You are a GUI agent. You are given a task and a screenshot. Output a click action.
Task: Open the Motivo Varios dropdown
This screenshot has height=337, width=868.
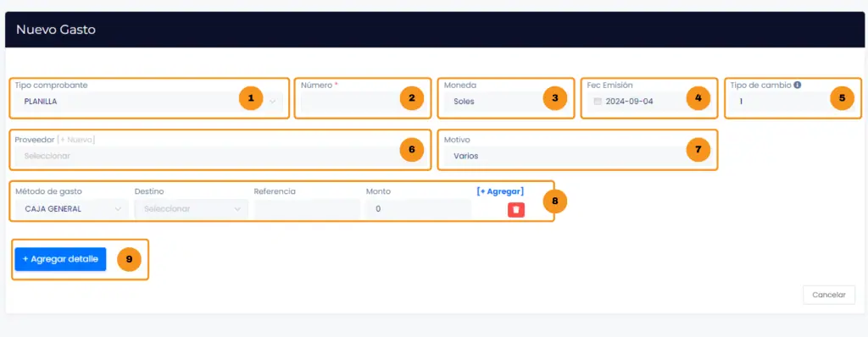[577, 156]
